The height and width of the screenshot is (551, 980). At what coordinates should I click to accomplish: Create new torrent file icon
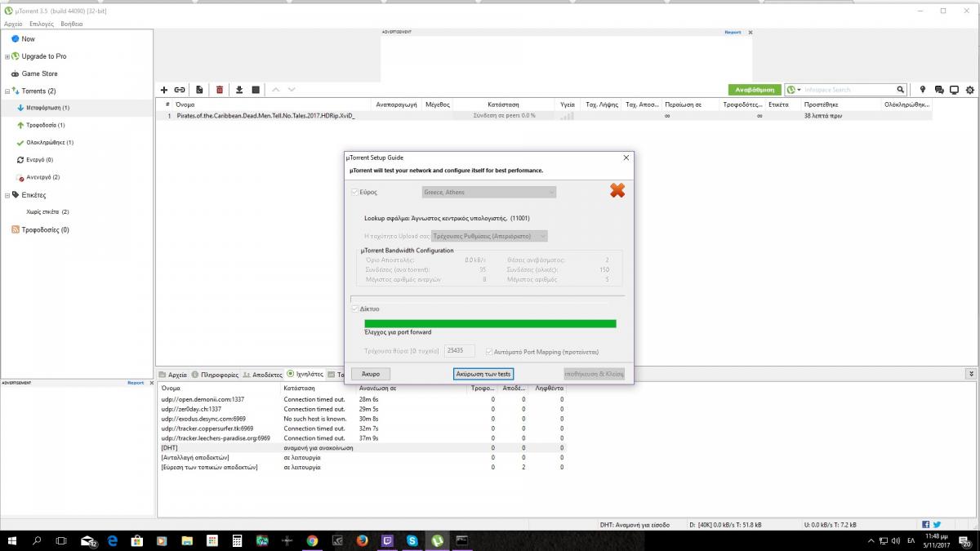(199, 90)
